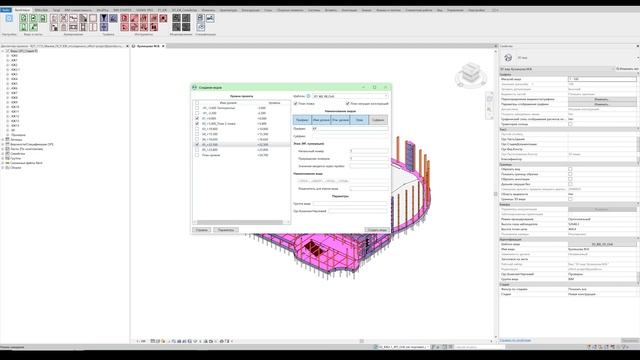Toggle the План кровли level checkbox
Viewport: 640px width, 360px height.
tap(197, 155)
